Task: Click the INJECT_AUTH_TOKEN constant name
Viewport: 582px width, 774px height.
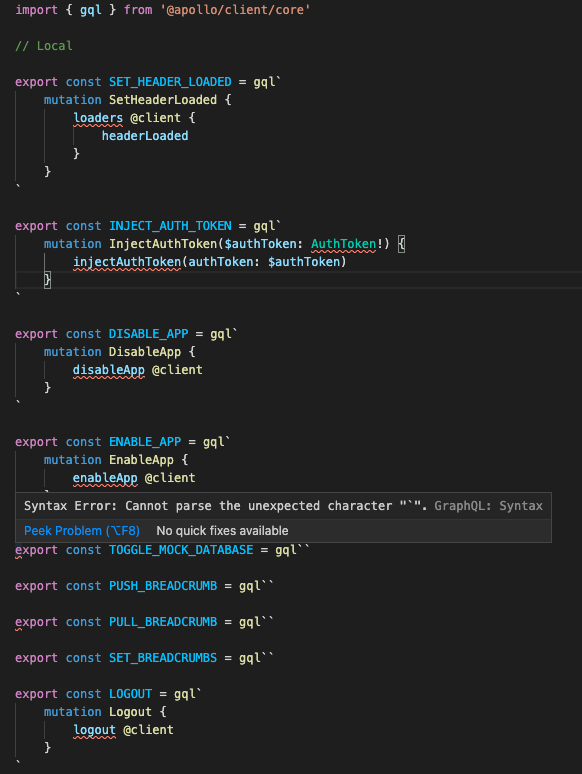Action: (x=170, y=226)
